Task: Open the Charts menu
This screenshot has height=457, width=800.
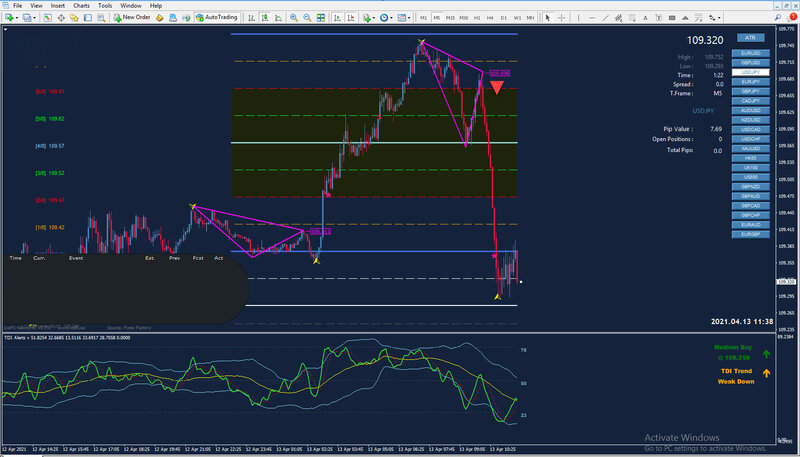Action: click(82, 6)
